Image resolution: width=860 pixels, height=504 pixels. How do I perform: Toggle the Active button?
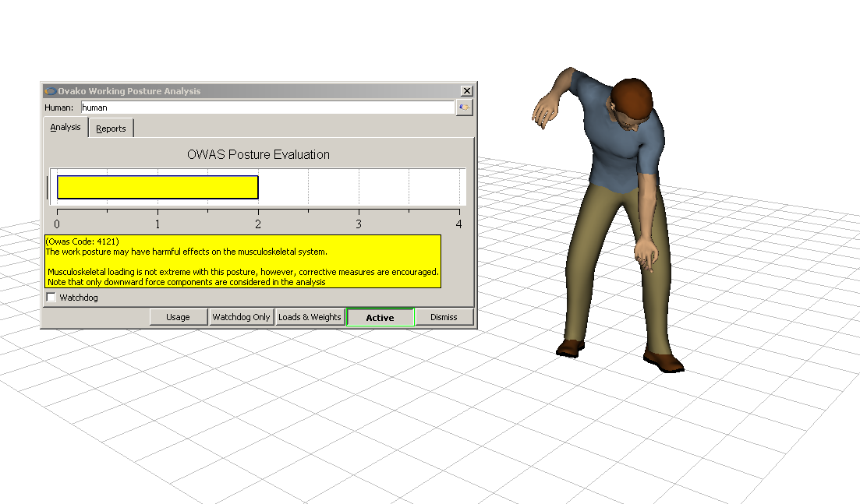(x=380, y=317)
